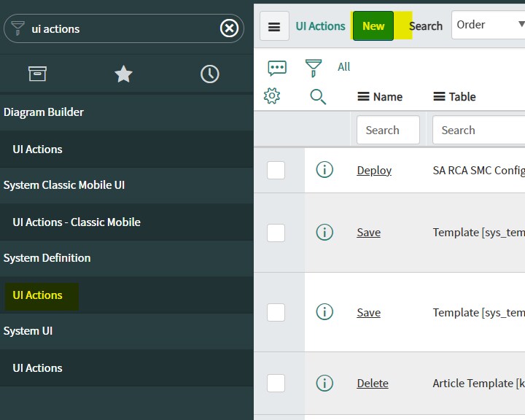
Task: Open the activity stream speech bubble
Action: click(x=277, y=68)
